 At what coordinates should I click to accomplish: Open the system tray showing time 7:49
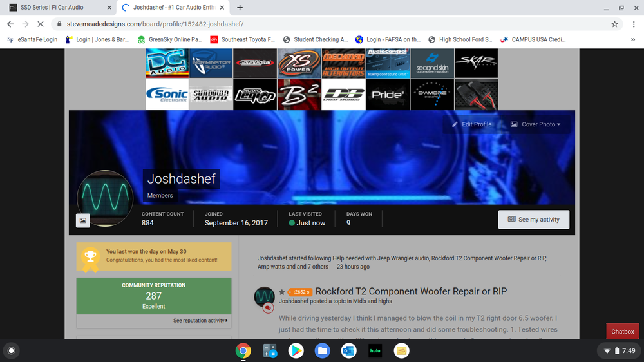[620, 350]
